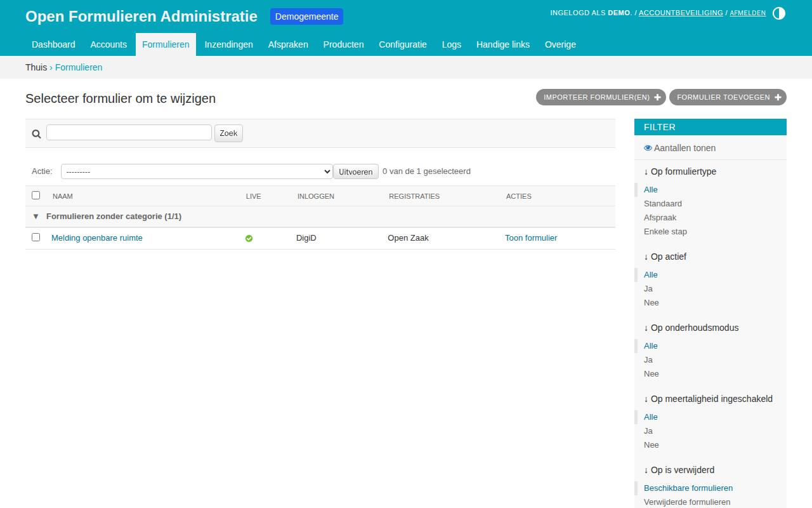The image size is (812, 508).
Task: Open the Toon formulier link
Action: click(x=531, y=238)
